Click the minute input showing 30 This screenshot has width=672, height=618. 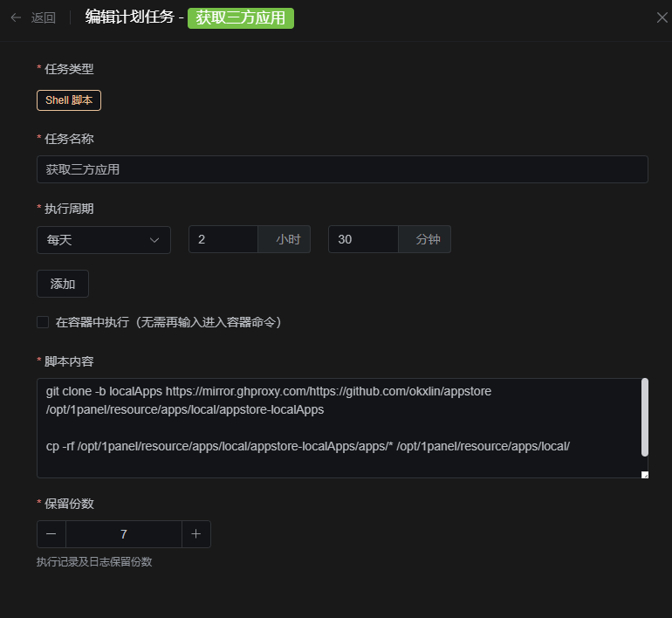(x=363, y=239)
